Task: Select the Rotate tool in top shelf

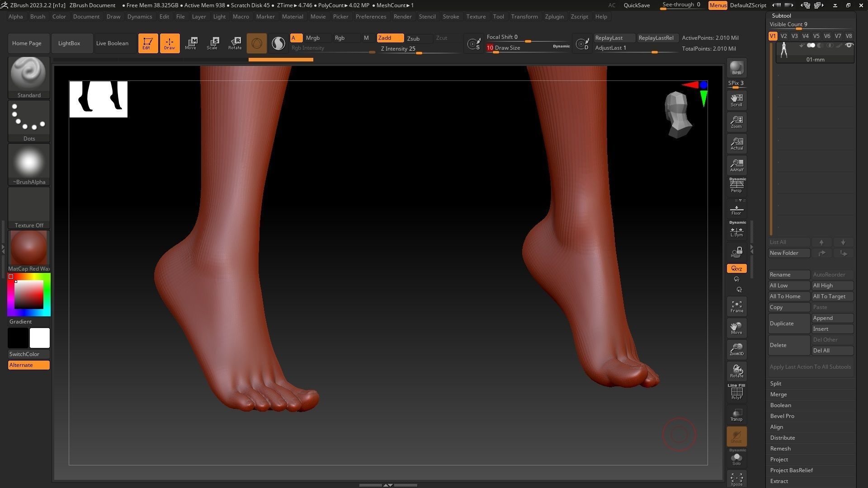Action: coord(235,43)
